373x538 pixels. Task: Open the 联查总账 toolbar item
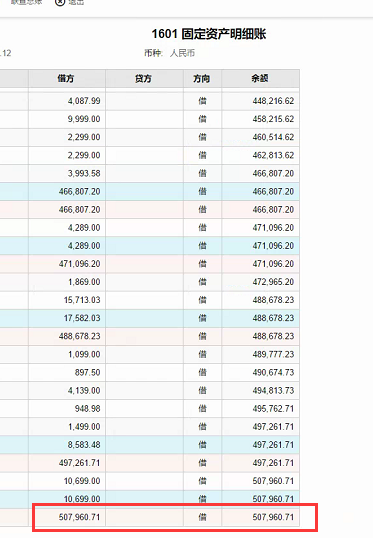(x=27, y=2)
